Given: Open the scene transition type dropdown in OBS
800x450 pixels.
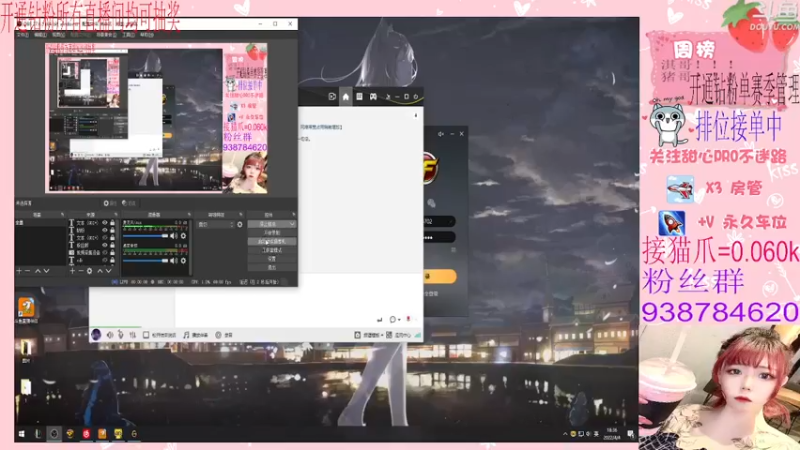Looking at the screenshot, I should click(216, 224).
